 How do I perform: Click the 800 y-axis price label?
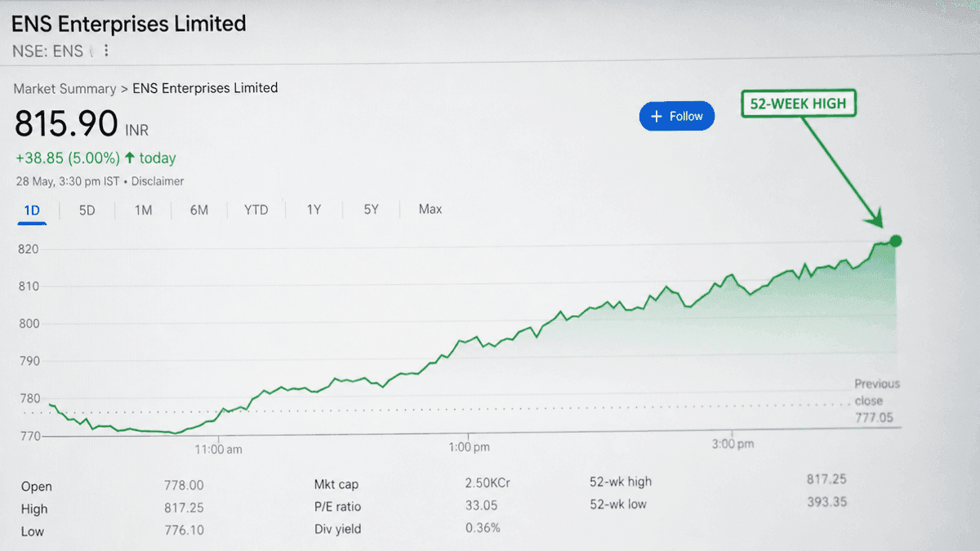point(28,324)
